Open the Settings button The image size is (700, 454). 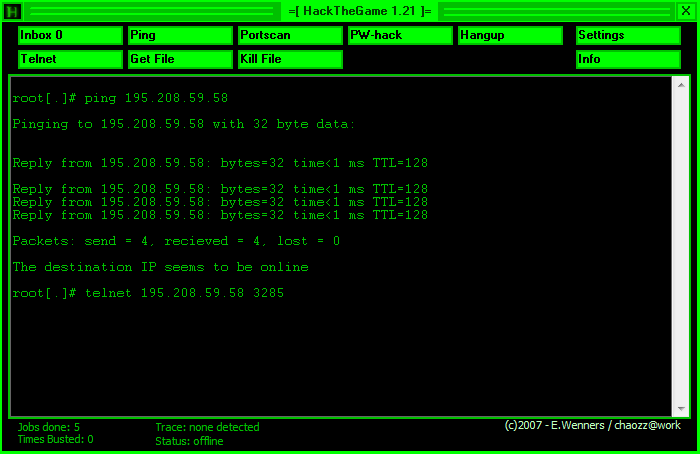[628, 35]
